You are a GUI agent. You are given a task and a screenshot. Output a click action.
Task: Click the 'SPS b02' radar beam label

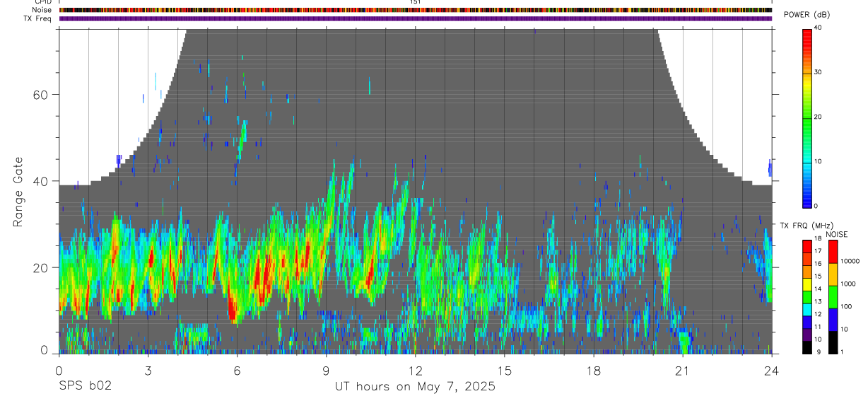tap(84, 386)
